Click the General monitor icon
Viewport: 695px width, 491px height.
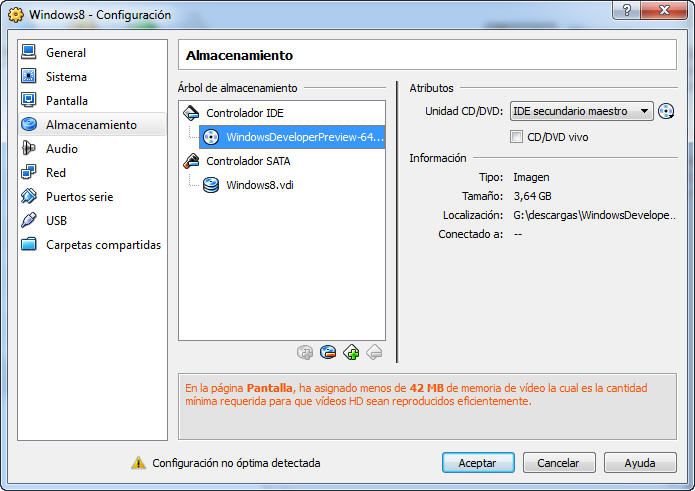pos(29,52)
